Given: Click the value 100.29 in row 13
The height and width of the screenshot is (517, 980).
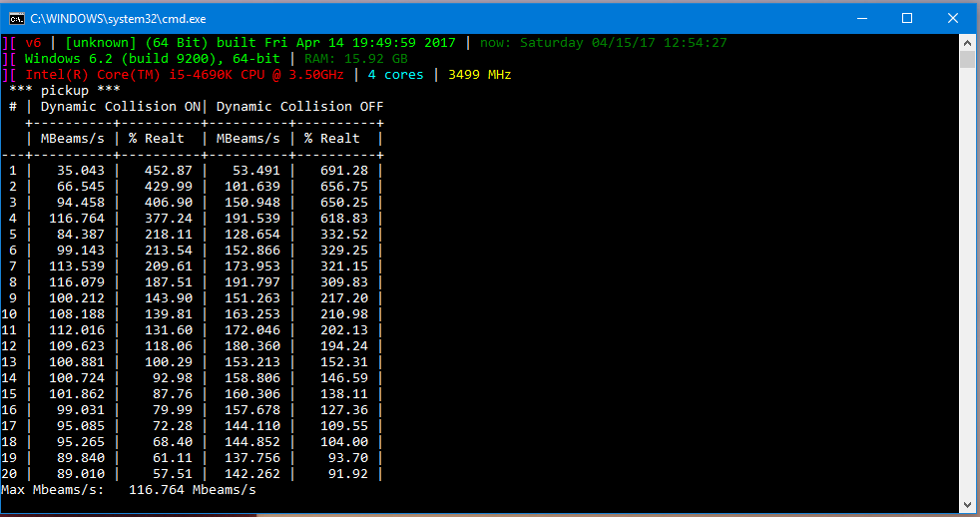Looking at the screenshot, I should [169, 362].
